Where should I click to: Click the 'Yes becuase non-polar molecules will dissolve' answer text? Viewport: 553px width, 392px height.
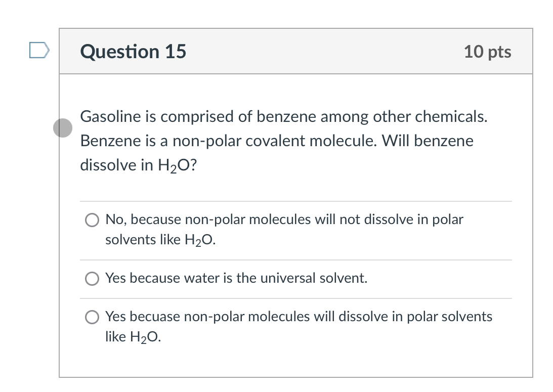pyautogui.click(x=299, y=317)
